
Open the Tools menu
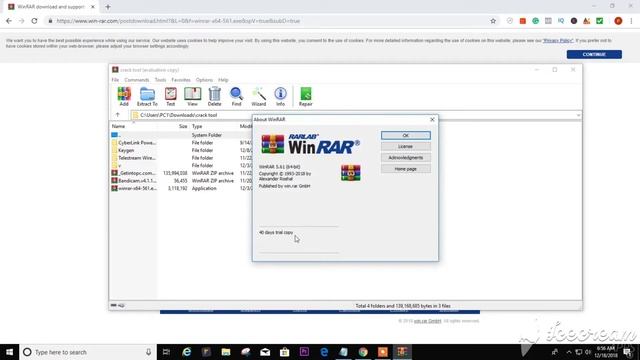click(160, 80)
